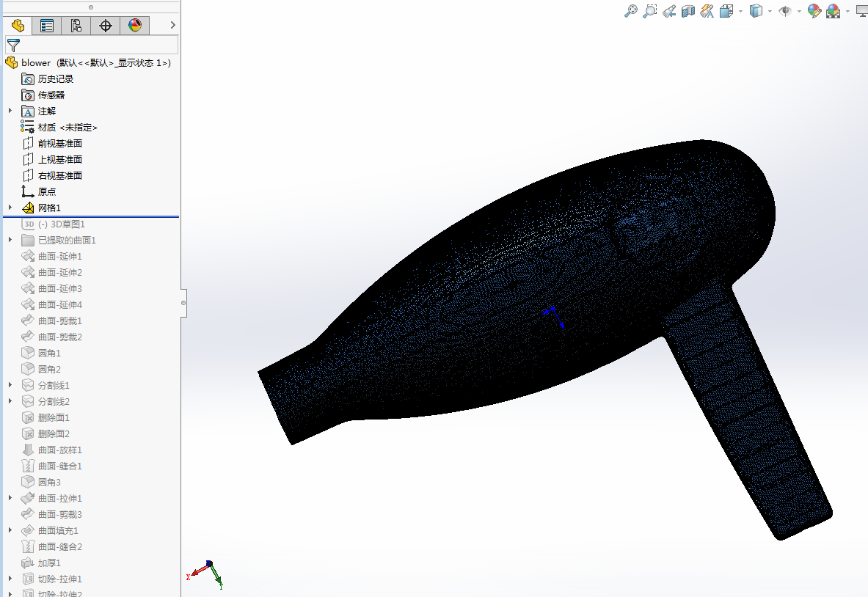
Task: Activate the Section View tool
Action: coord(688,10)
